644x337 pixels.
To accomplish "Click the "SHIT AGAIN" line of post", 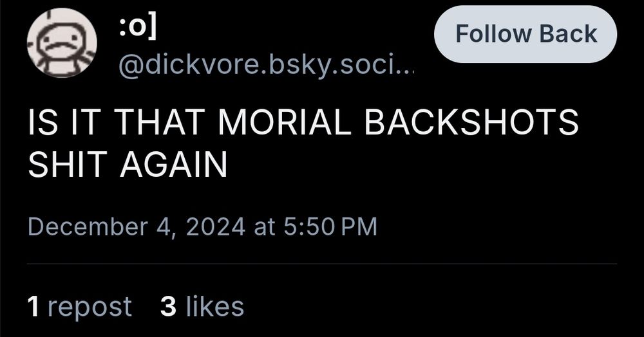I will pyautogui.click(x=128, y=164).
